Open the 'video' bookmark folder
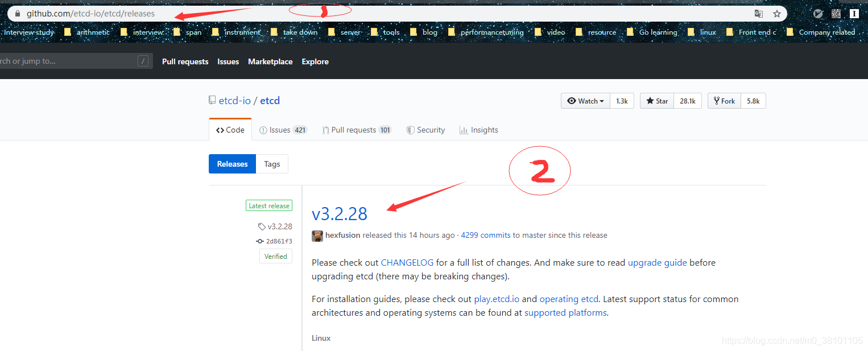 click(x=550, y=32)
